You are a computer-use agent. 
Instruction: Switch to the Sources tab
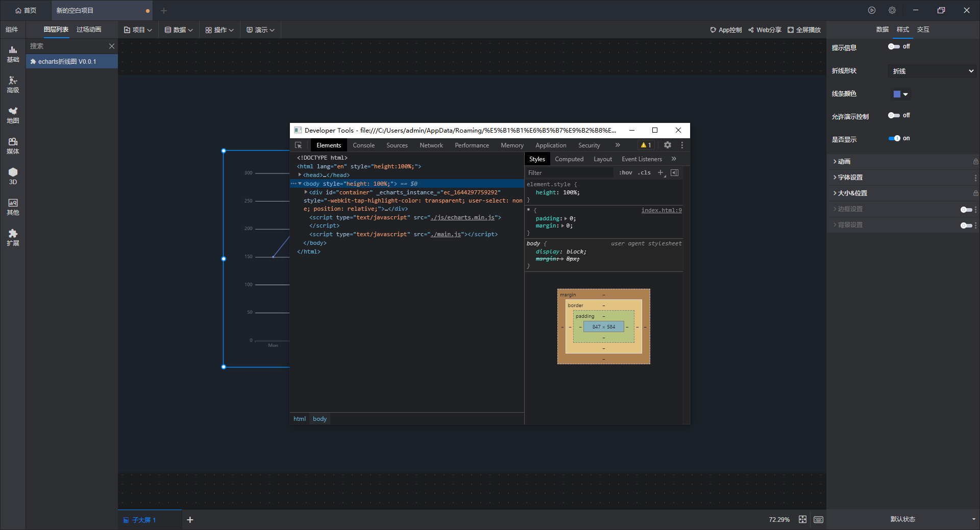(397, 145)
